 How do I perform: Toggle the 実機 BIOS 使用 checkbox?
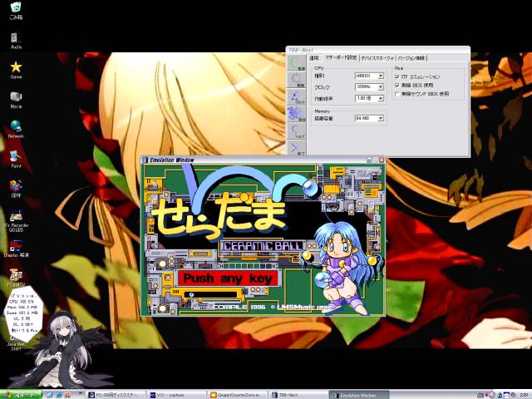[x=397, y=85]
